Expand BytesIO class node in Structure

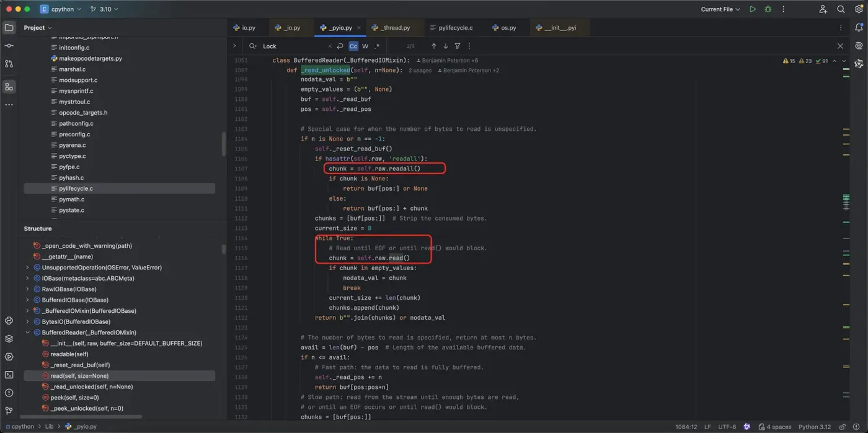[27, 321]
